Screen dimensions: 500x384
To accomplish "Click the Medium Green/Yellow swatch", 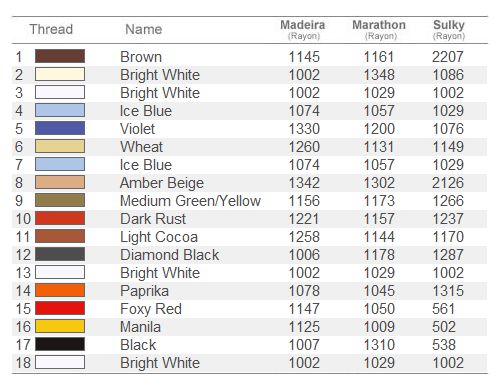I will point(60,200).
